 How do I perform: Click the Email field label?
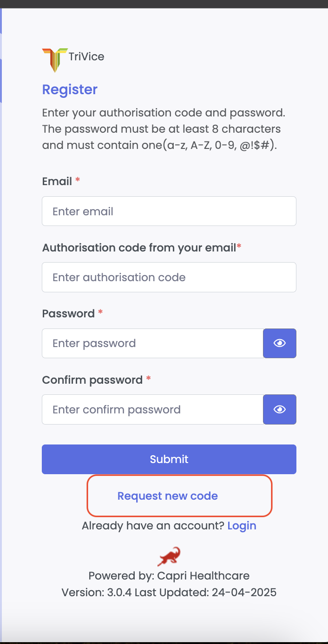pyautogui.click(x=57, y=181)
